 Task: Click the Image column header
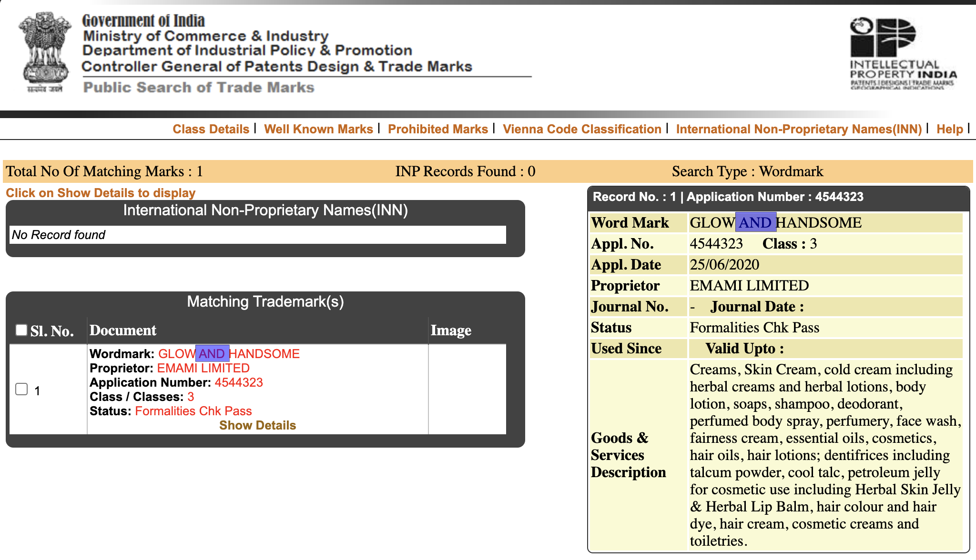(x=451, y=330)
